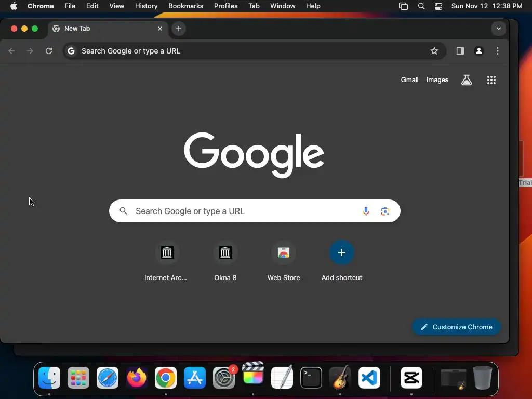532x399 pixels.
Task: Open the View menu
Action: tap(117, 6)
